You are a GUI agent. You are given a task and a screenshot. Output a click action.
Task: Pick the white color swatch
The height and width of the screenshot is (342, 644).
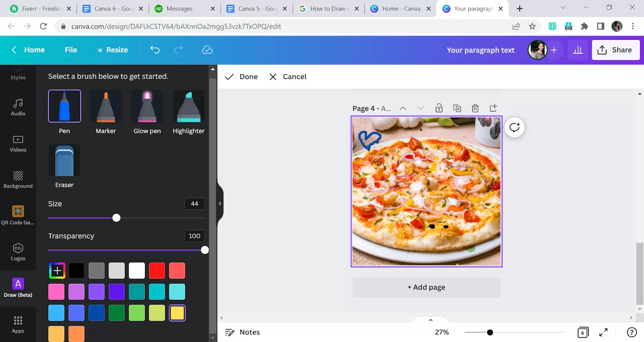click(137, 270)
